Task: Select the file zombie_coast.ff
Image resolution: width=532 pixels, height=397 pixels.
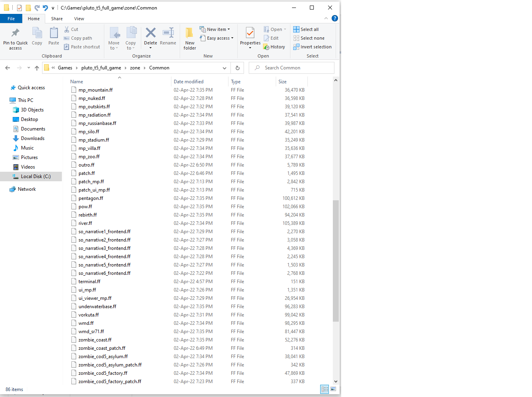Action: pyautogui.click(x=95, y=340)
